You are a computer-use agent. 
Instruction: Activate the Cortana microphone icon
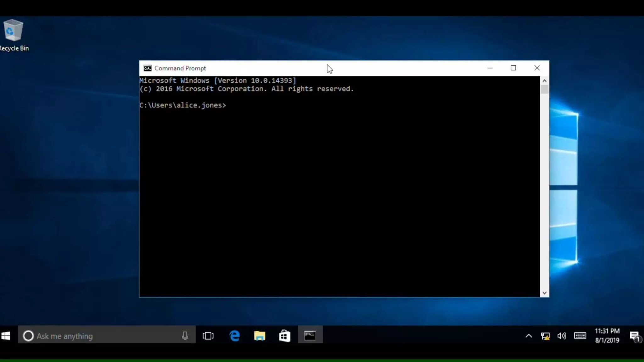[185, 336]
